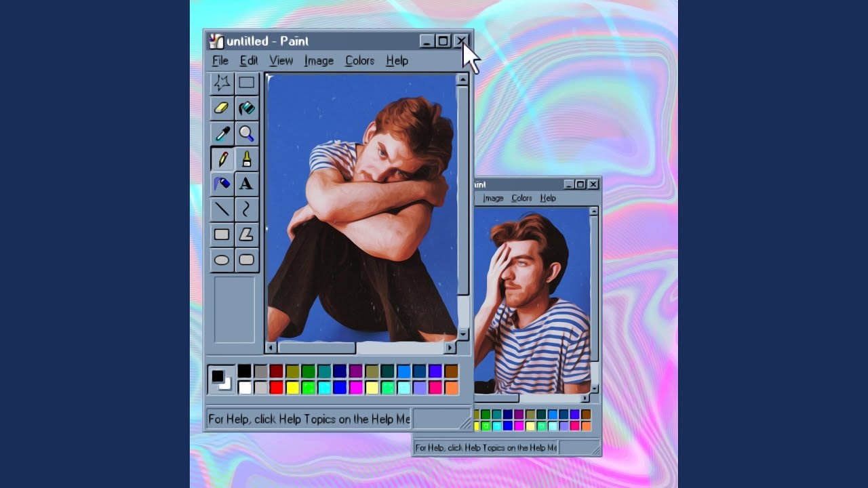
Task: Click 'For Help' status text in main window
Action: coord(309,419)
